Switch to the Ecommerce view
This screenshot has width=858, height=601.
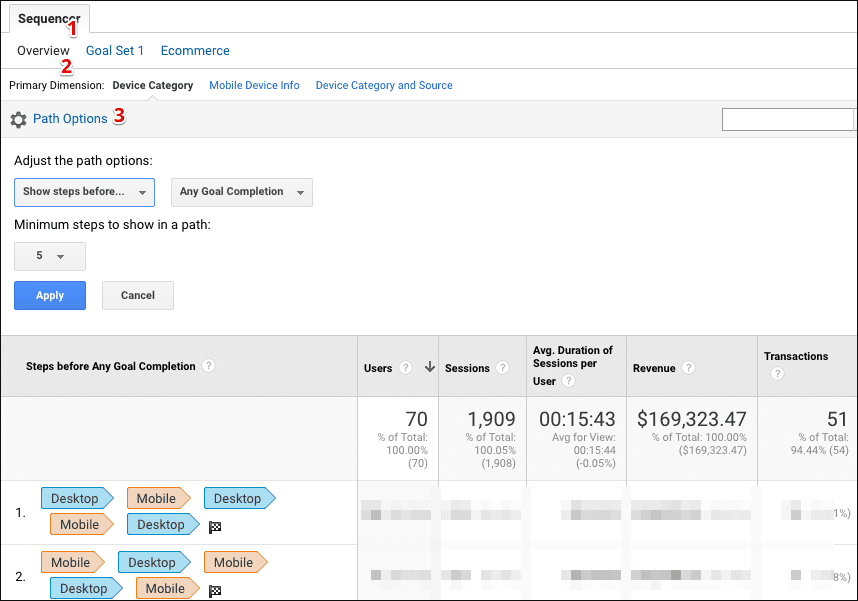(x=194, y=50)
